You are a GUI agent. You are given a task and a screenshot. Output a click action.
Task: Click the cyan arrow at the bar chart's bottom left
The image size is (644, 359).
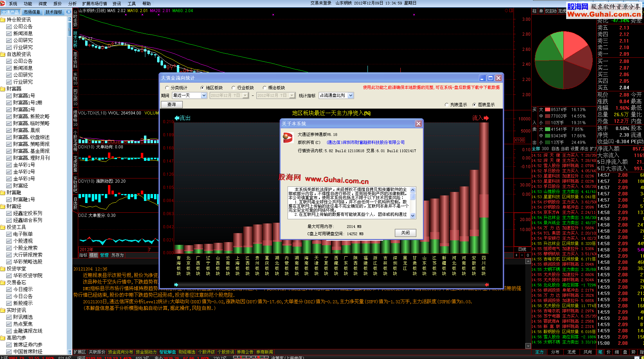click(176, 285)
